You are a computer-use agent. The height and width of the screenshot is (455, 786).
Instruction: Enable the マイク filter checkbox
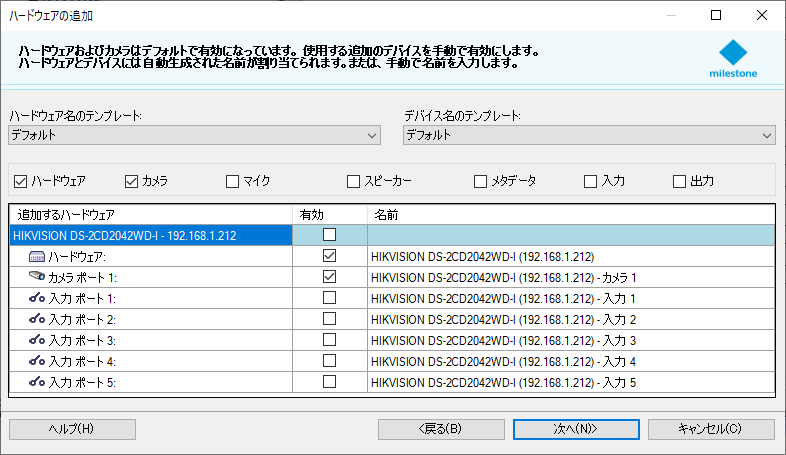[x=232, y=181]
